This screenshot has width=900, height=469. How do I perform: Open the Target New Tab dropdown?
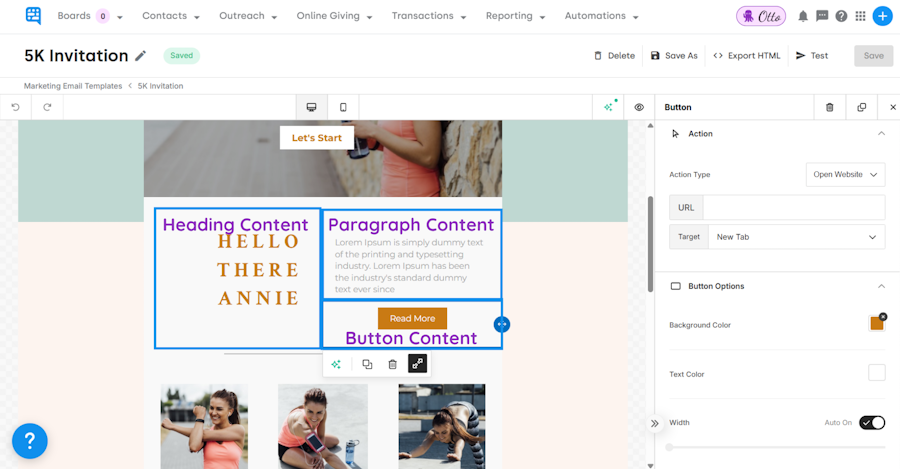pyautogui.click(x=797, y=237)
